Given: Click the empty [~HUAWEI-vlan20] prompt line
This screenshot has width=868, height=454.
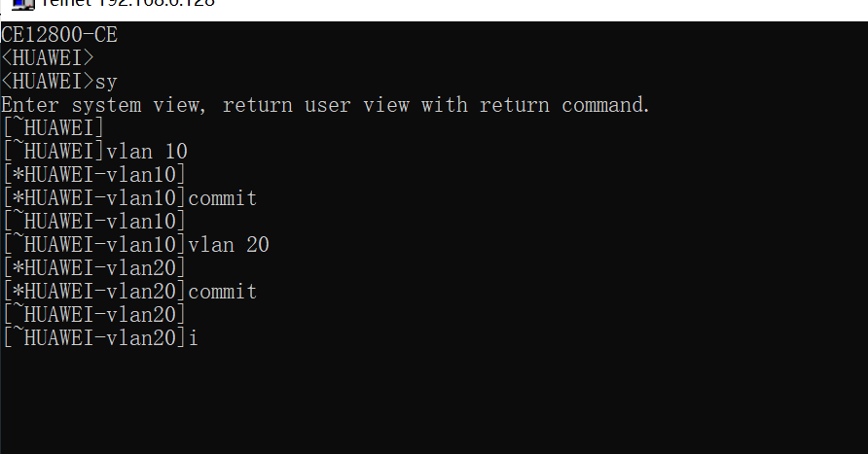Looking at the screenshot, I should click(x=94, y=315).
